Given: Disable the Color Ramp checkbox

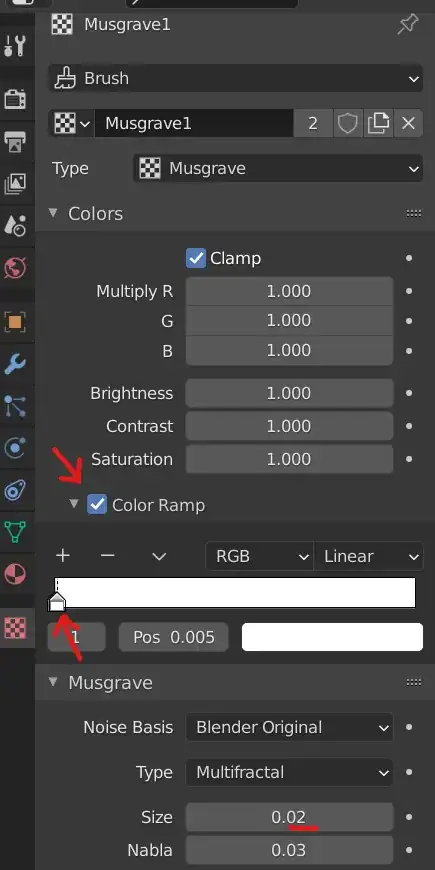Looking at the screenshot, I should 97,505.
